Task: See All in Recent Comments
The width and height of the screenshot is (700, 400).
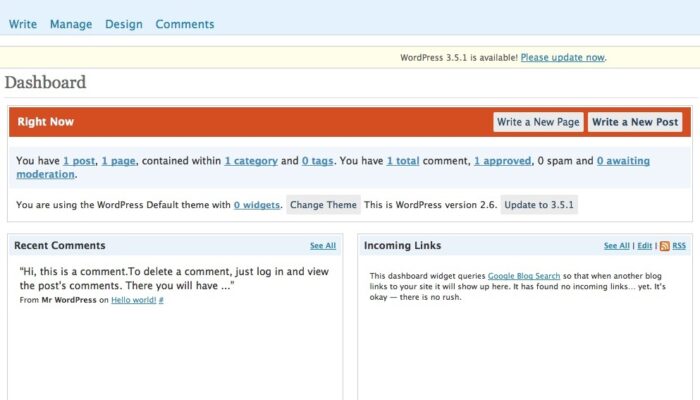Action: click(x=323, y=246)
